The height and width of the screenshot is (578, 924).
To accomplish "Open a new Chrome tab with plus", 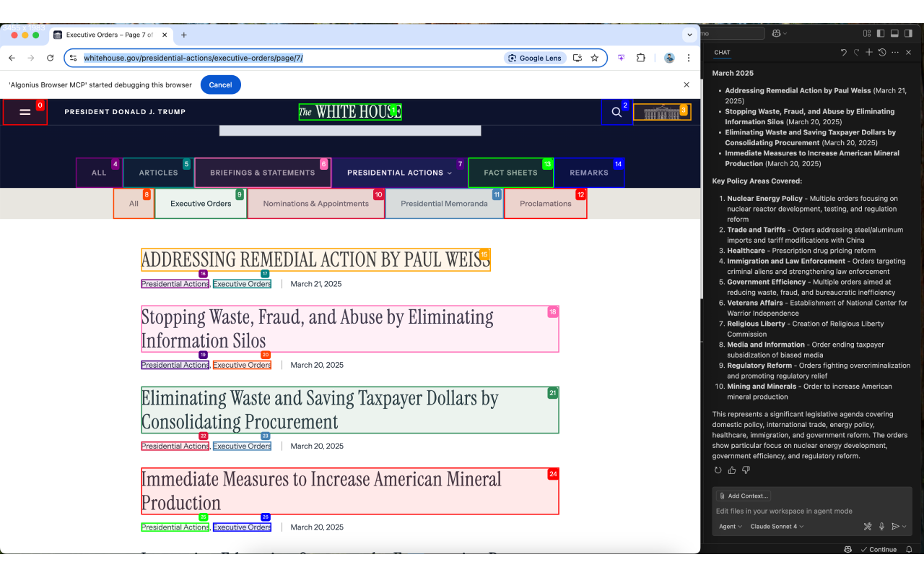I will tap(184, 35).
